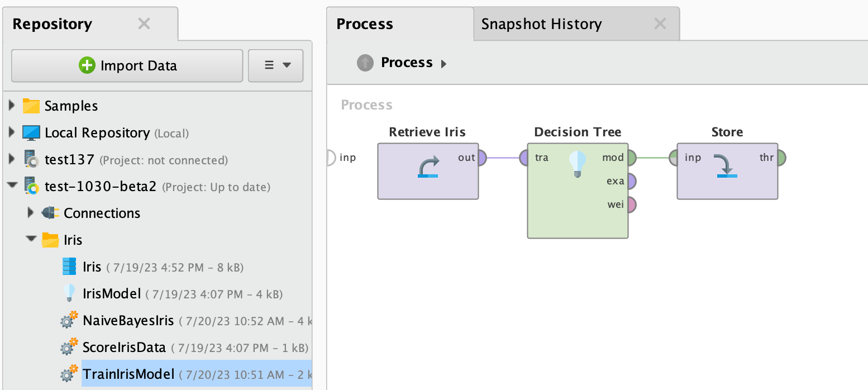Screen dimensions: 868x390
Task: Click the Iris data table icon
Action: pos(69,267)
